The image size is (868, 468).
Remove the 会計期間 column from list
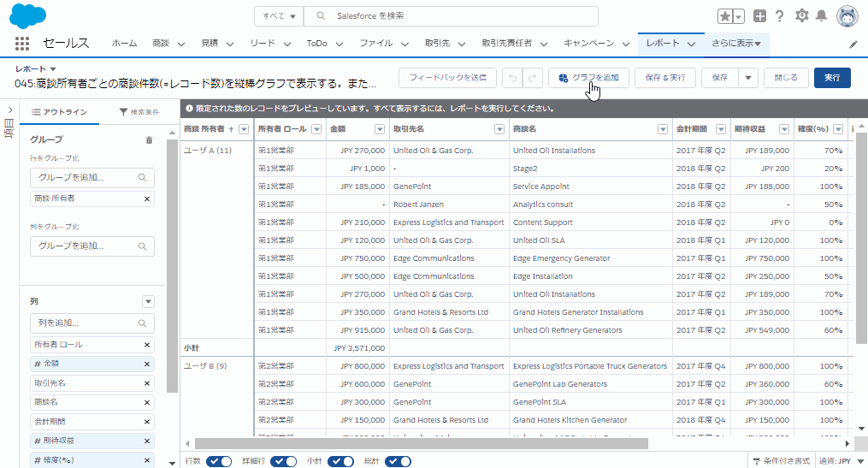(147, 422)
